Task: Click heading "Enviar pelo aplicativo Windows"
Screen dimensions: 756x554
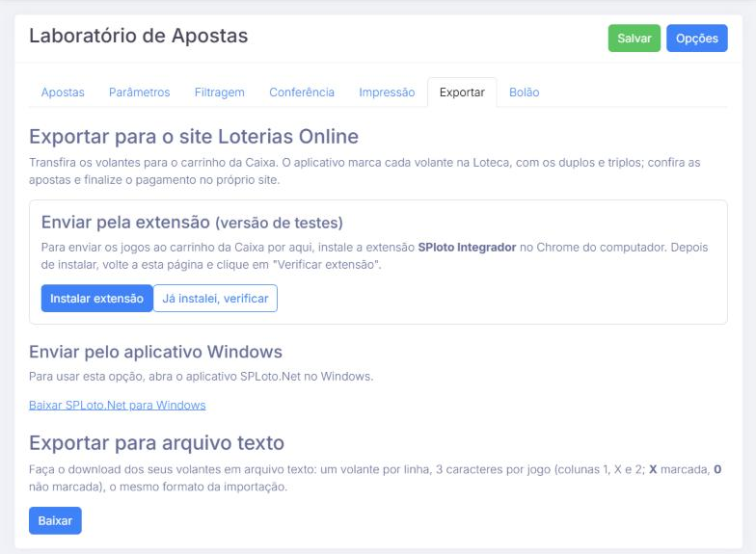Action: (156, 352)
